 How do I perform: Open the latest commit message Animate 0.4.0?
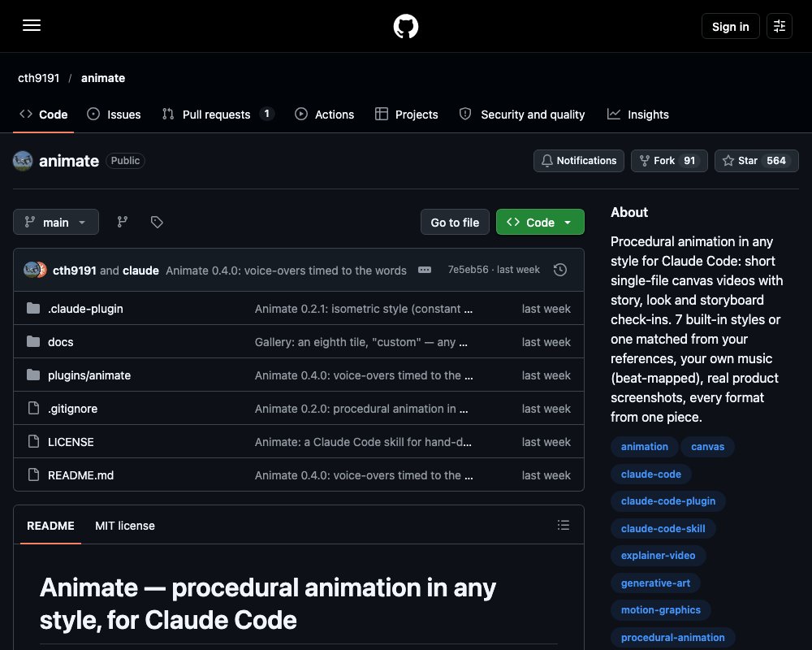pyautogui.click(x=286, y=271)
